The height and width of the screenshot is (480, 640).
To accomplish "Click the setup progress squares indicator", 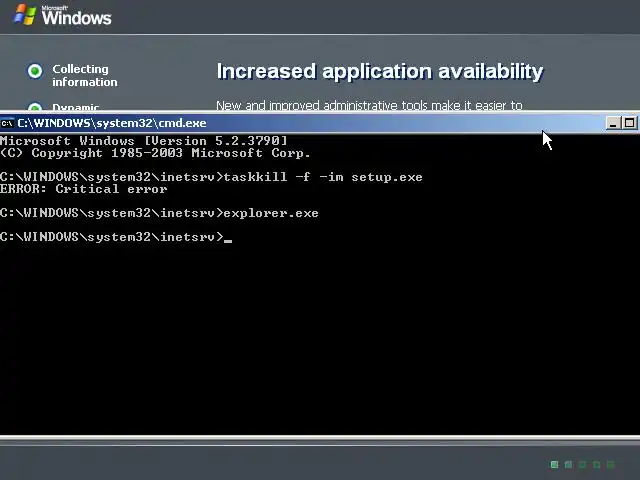I will (x=582, y=464).
